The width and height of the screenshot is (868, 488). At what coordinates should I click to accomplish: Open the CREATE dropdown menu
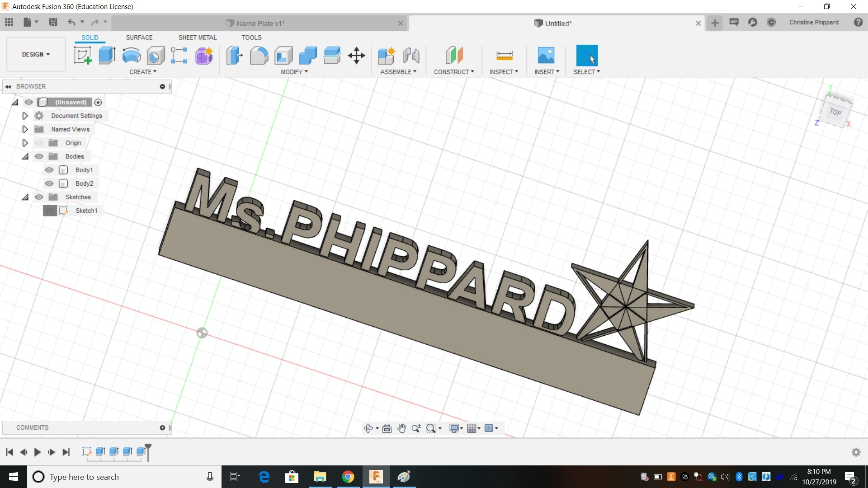[143, 72]
